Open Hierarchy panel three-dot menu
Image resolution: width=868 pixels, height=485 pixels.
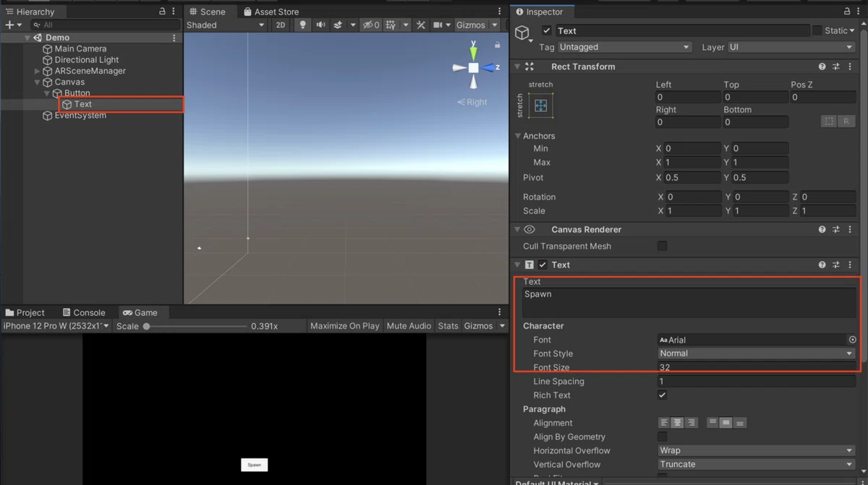click(x=174, y=12)
